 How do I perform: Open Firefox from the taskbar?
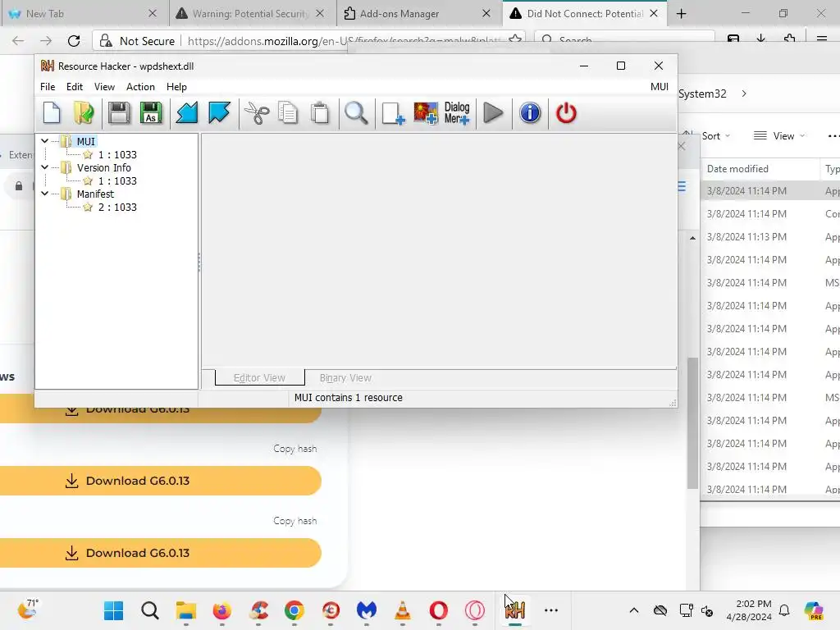(221, 610)
